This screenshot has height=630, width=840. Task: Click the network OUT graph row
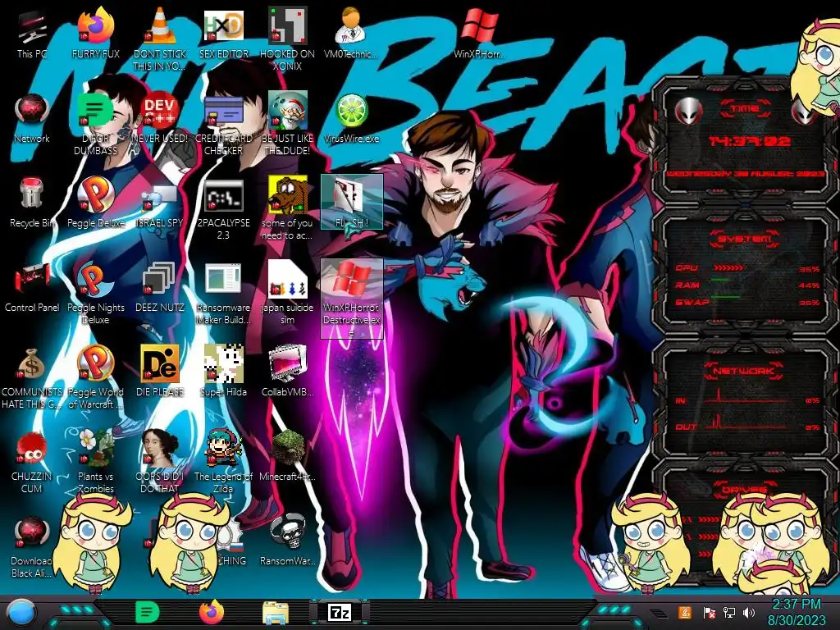coord(746,422)
